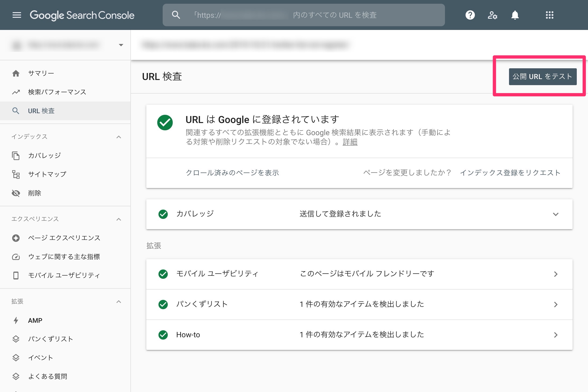Expand the カバレッジ details chevron

click(x=556, y=214)
